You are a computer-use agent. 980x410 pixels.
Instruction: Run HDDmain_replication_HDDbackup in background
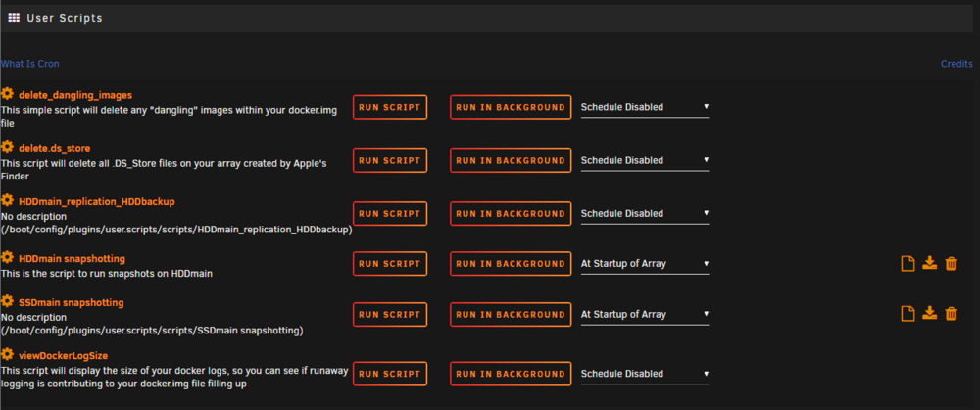pos(511,214)
